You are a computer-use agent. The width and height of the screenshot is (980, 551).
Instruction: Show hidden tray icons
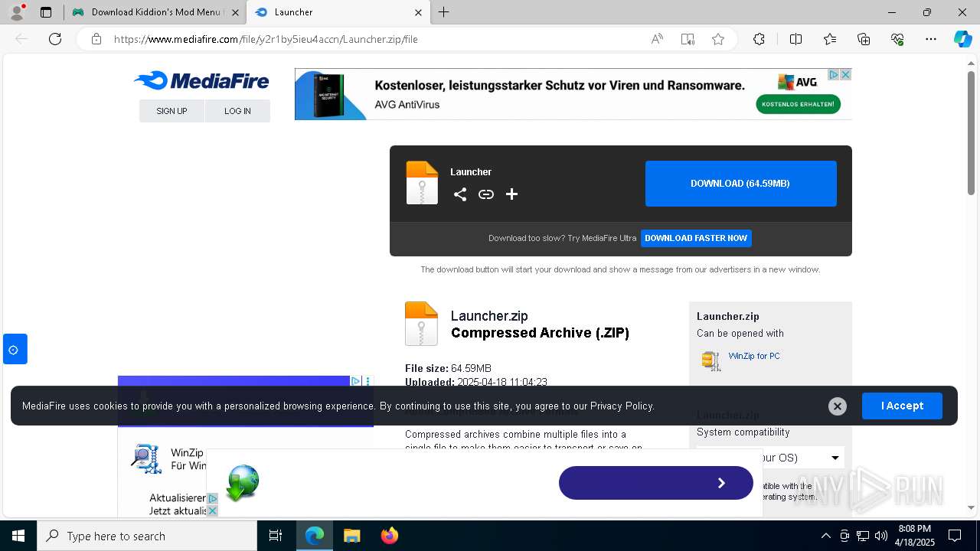[826, 536]
